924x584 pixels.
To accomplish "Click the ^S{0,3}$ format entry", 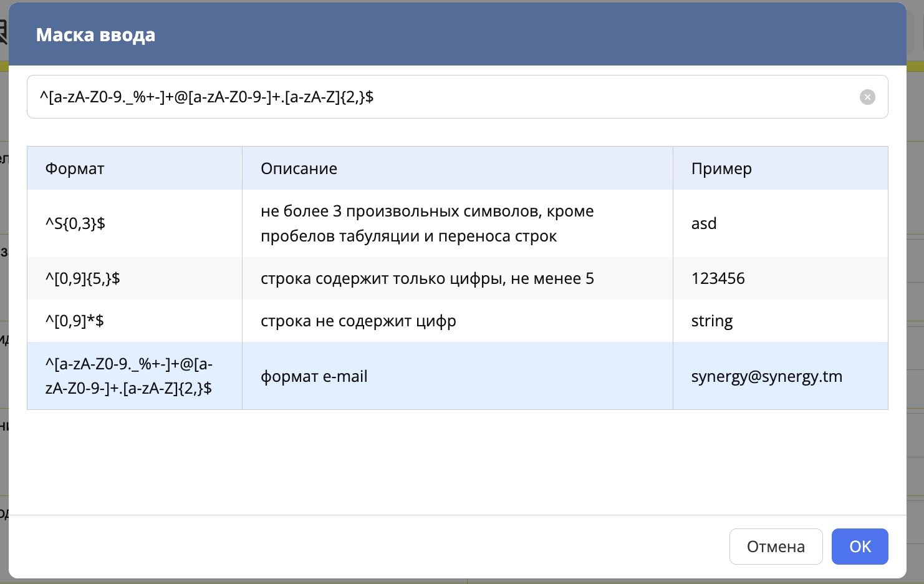I will pyautogui.click(x=74, y=223).
